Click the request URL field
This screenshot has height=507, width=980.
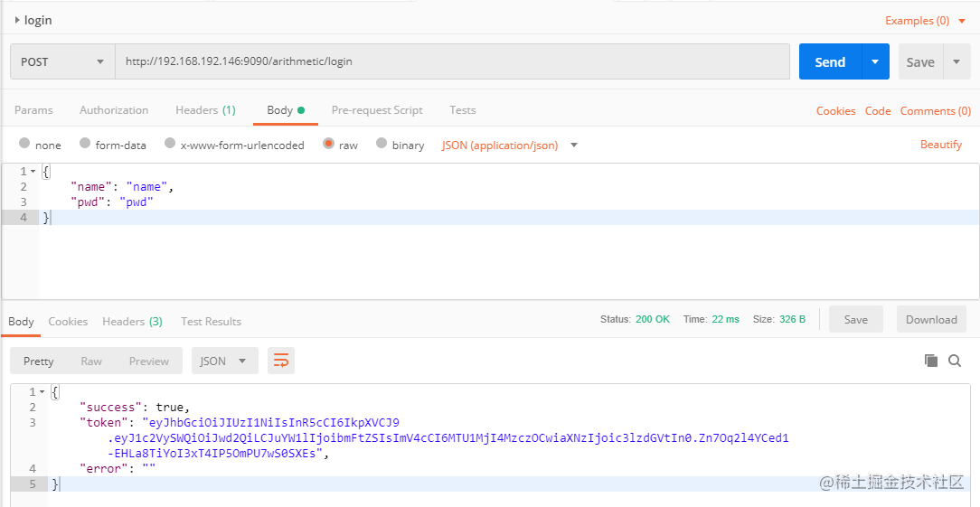click(452, 61)
